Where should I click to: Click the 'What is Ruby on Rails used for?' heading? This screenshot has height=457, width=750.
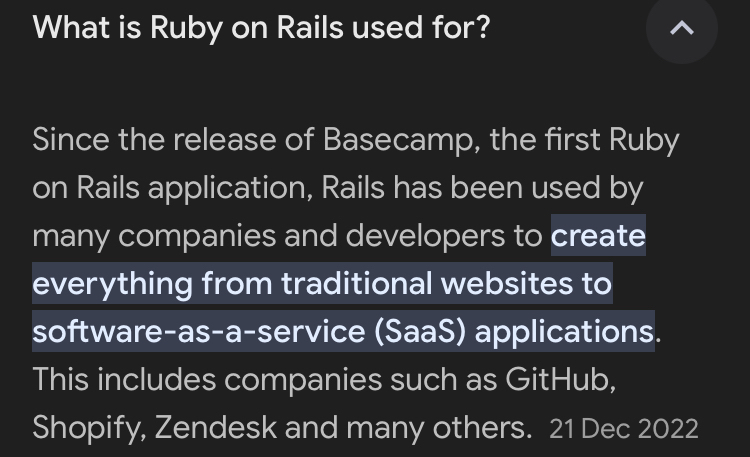261,27
